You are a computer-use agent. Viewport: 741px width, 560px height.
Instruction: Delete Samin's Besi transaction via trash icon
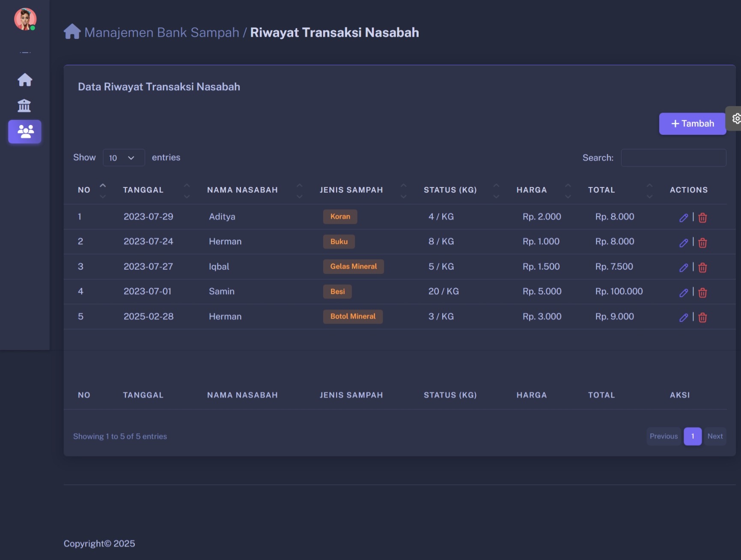pyautogui.click(x=702, y=293)
